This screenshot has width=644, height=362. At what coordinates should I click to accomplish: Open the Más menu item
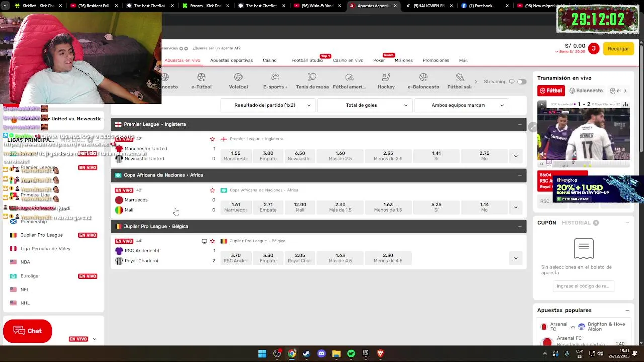click(x=463, y=60)
